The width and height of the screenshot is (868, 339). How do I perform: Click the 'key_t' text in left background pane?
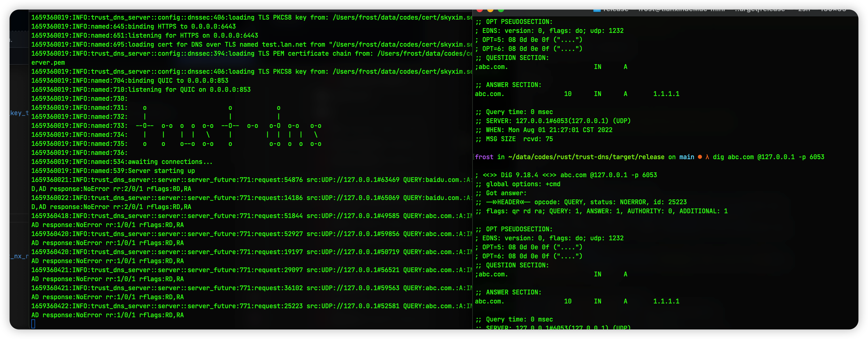(19, 113)
